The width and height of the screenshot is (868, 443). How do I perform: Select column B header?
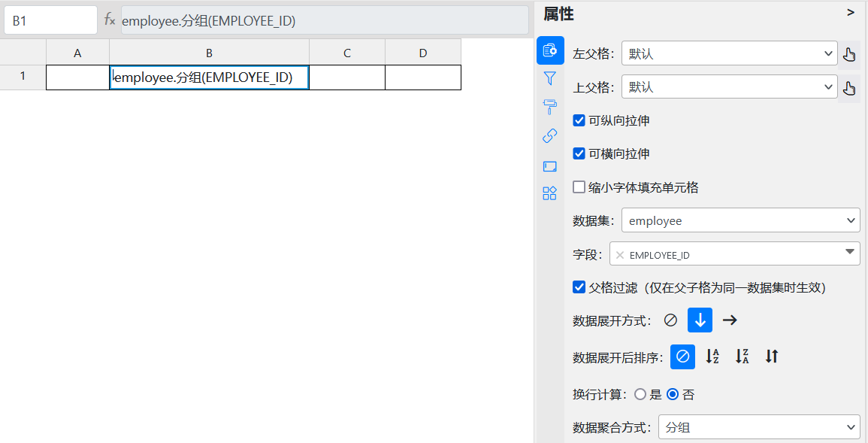tap(209, 53)
